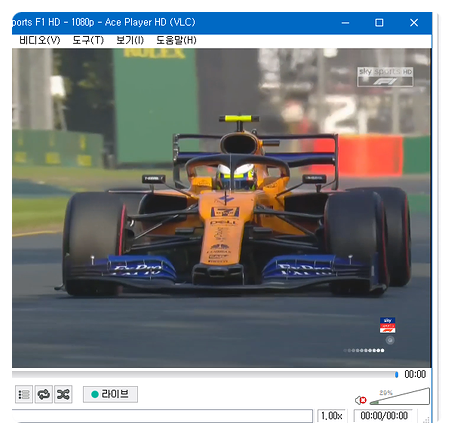Image resolution: width=454 pixels, height=435 pixels.
Task: Open the 비디오(V) menu
Action: [40, 40]
